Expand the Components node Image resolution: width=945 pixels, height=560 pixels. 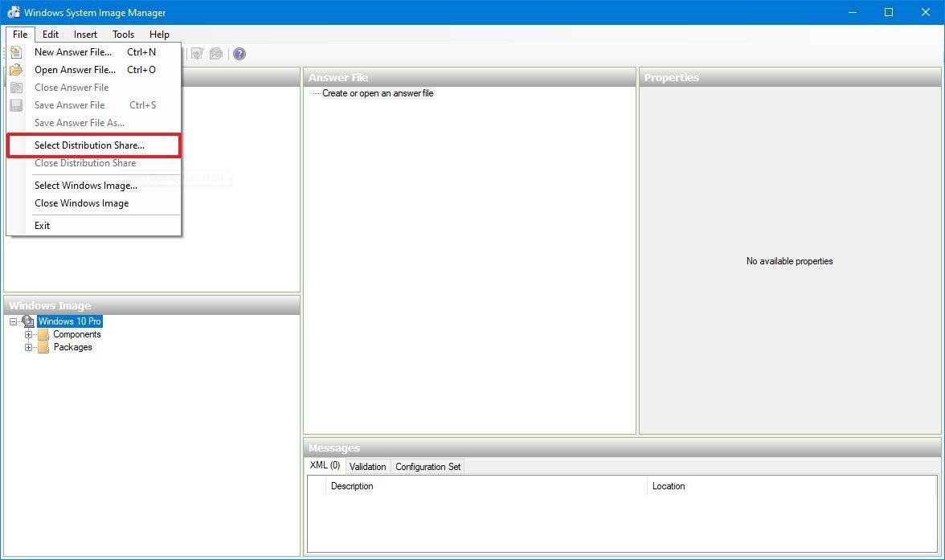[x=29, y=334]
